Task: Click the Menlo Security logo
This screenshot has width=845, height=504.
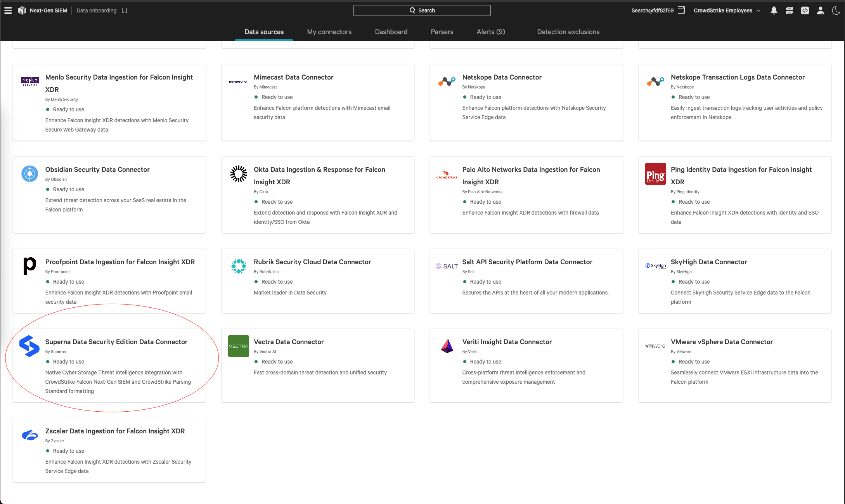Action: (30, 81)
